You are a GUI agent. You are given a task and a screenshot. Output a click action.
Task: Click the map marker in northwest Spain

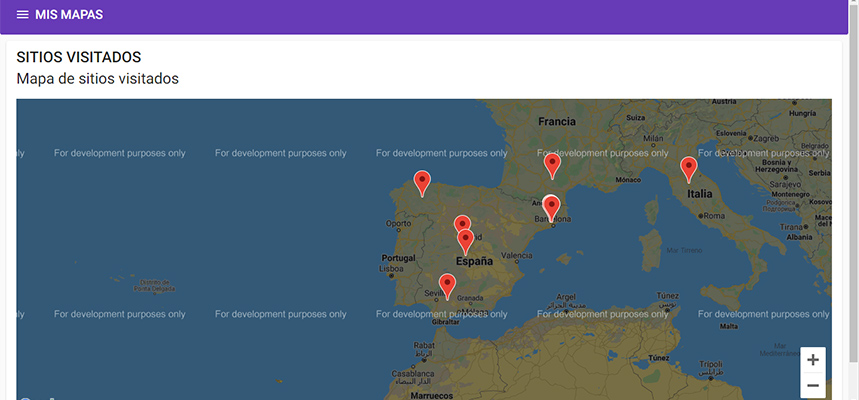422,182
